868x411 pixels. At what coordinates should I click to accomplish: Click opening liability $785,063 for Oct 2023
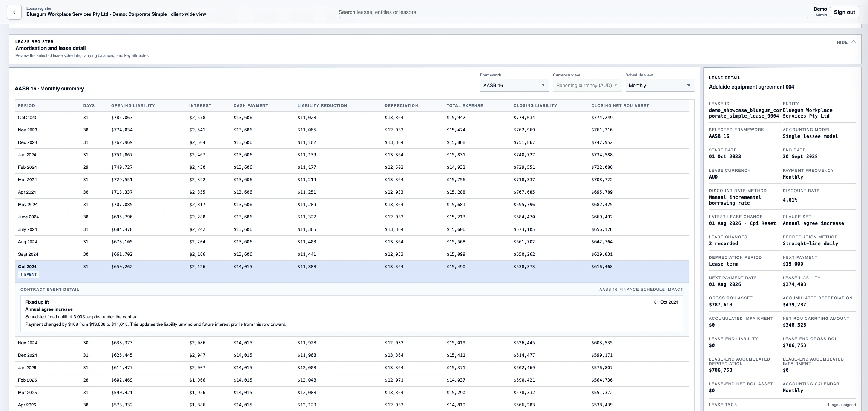pos(122,118)
